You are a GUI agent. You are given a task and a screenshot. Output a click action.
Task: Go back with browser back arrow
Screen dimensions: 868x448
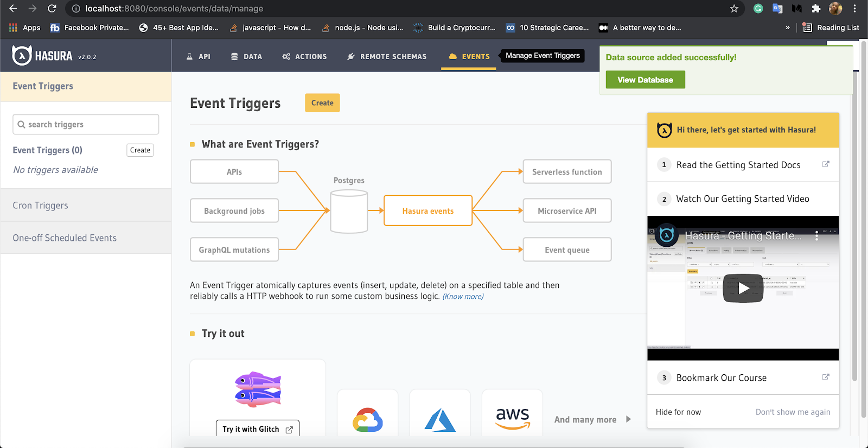pos(13,9)
